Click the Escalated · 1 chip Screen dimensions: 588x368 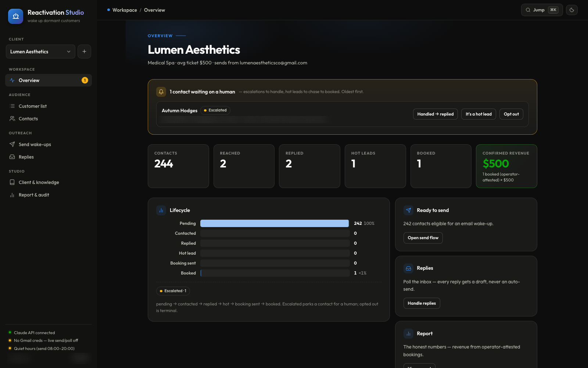tap(173, 291)
